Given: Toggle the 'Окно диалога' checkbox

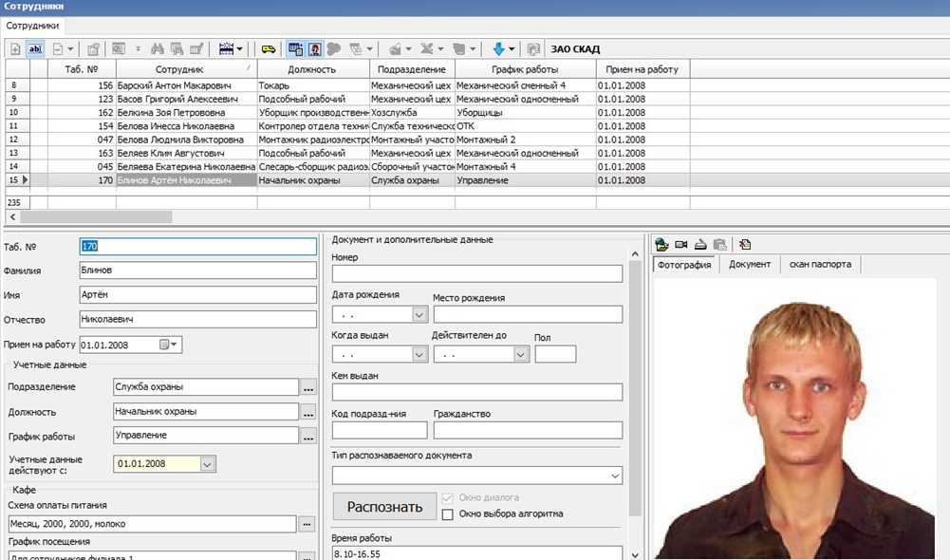Looking at the screenshot, I should tap(448, 497).
